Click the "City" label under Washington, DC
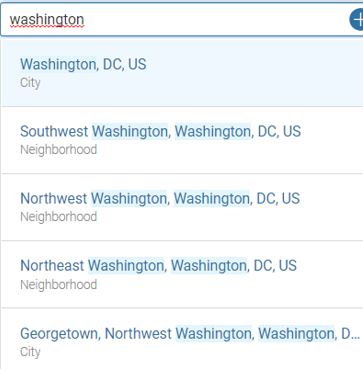The width and height of the screenshot is (363, 374). (x=30, y=83)
